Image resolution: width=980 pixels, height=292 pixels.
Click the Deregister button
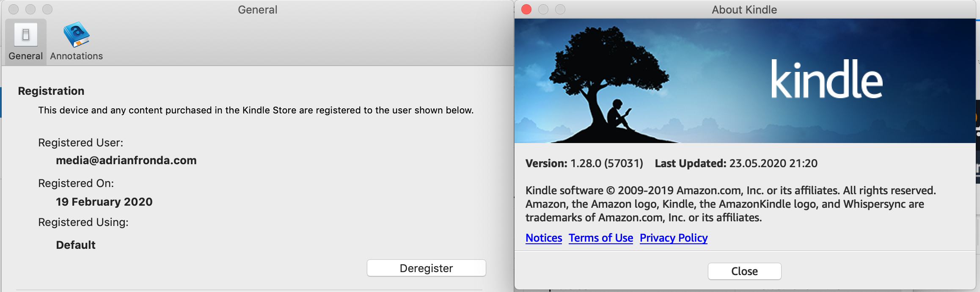coord(426,268)
